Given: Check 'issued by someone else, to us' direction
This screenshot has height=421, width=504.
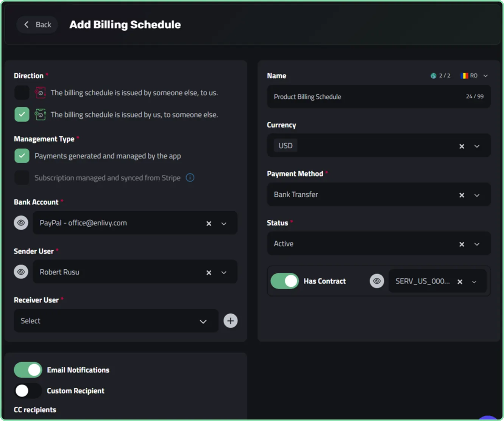Looking at the screenshot, I should [x=22, y=93].
